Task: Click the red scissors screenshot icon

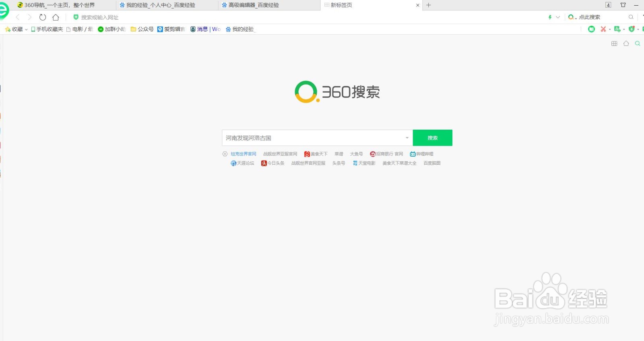Action: (x=603, y=29)
